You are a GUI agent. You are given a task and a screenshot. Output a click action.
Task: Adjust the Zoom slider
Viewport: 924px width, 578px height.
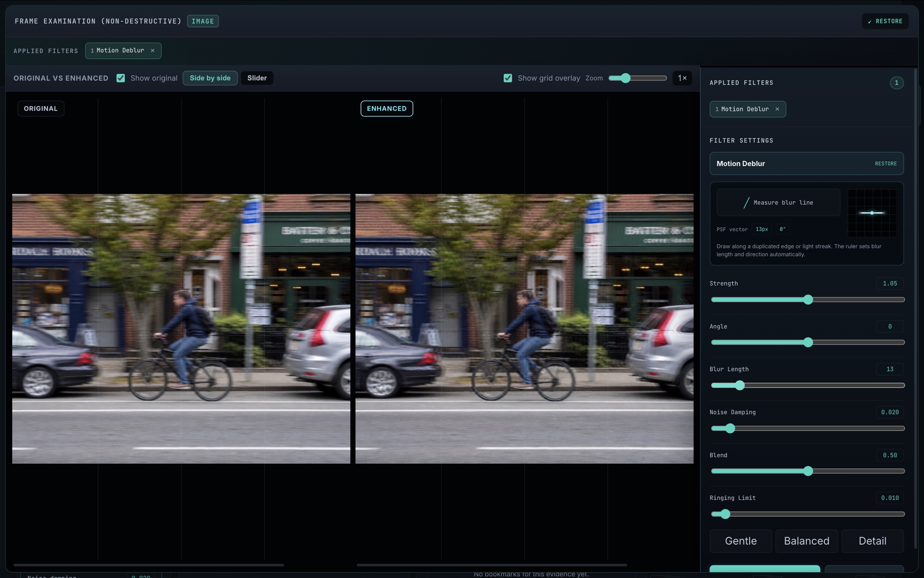(x=637, y=78)
